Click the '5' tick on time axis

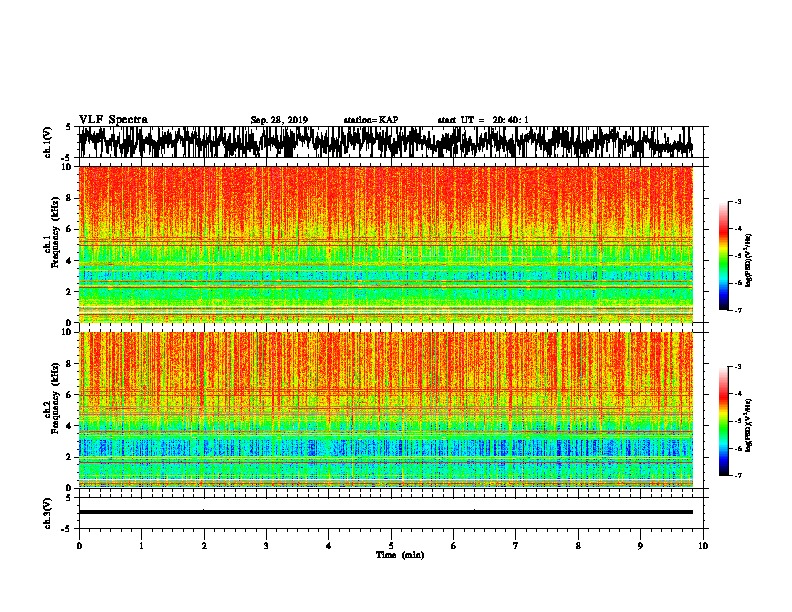click(x=391, y=546)
